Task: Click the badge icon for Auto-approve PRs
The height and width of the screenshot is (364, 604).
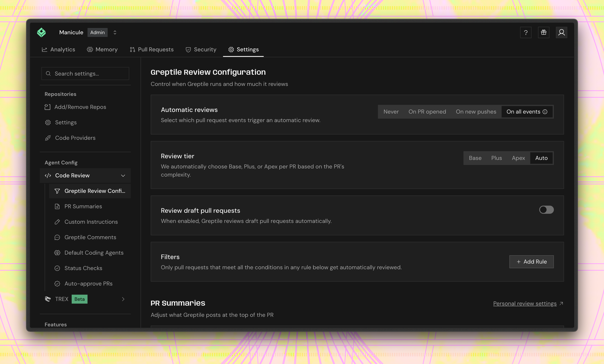Action: coord(57,284)
